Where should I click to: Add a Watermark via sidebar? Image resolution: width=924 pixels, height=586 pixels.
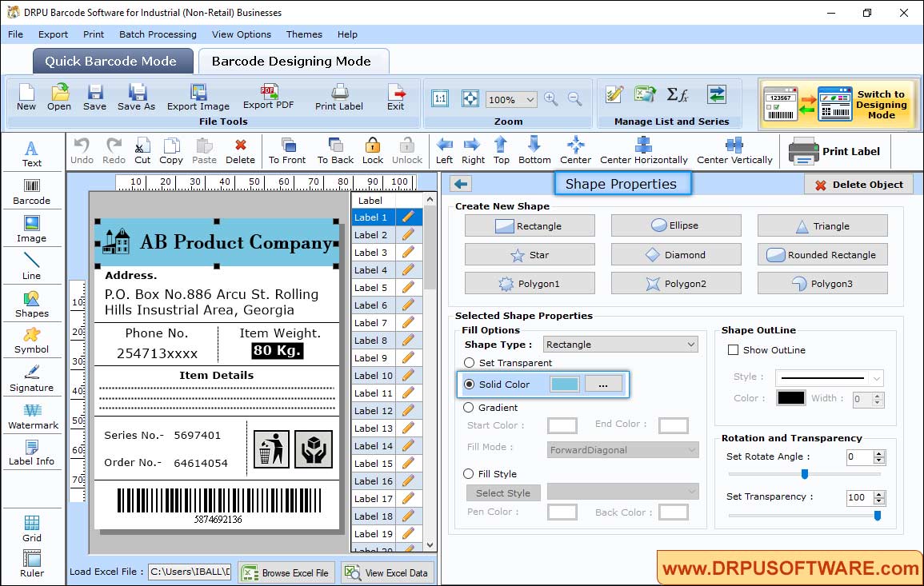(x=33, y=417)
